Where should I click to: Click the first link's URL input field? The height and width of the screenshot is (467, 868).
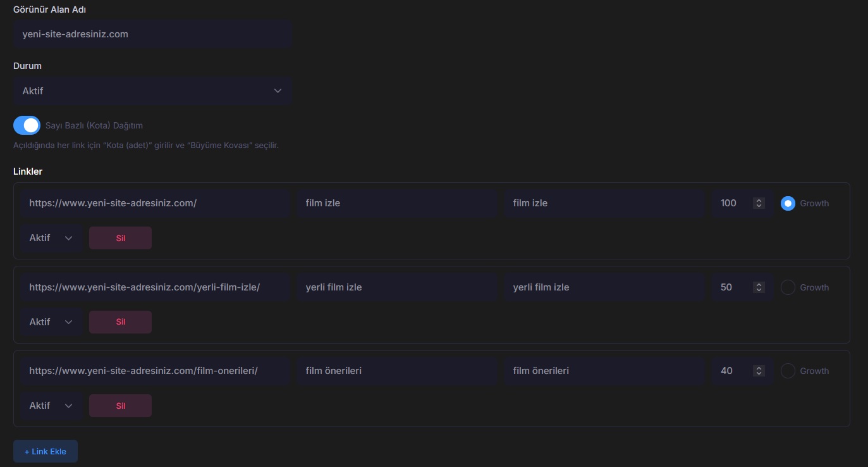[154, 203]
